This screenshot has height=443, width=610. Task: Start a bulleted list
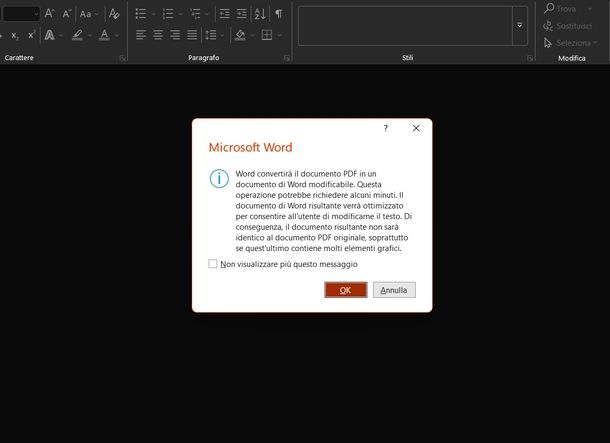click(x=140, y=14)
